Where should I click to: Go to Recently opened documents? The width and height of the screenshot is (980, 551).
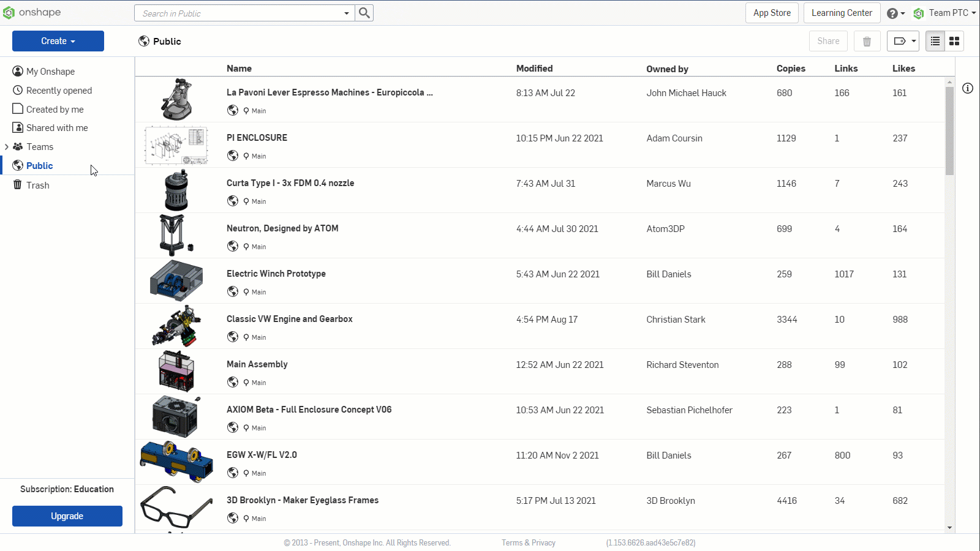59,91
